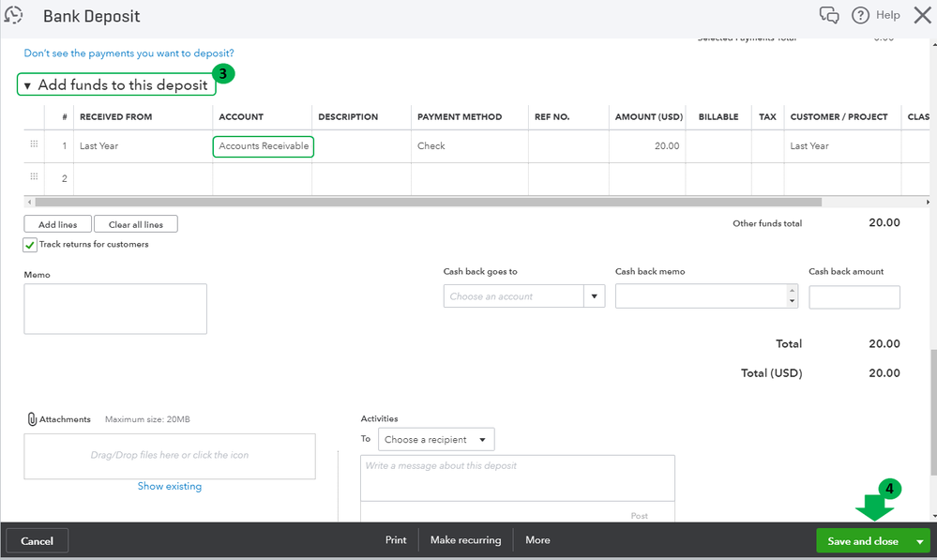Open the More menu in bottom bar
This screenshot has width=937, height=560.
pyautogui.click(x=537, y=540)
